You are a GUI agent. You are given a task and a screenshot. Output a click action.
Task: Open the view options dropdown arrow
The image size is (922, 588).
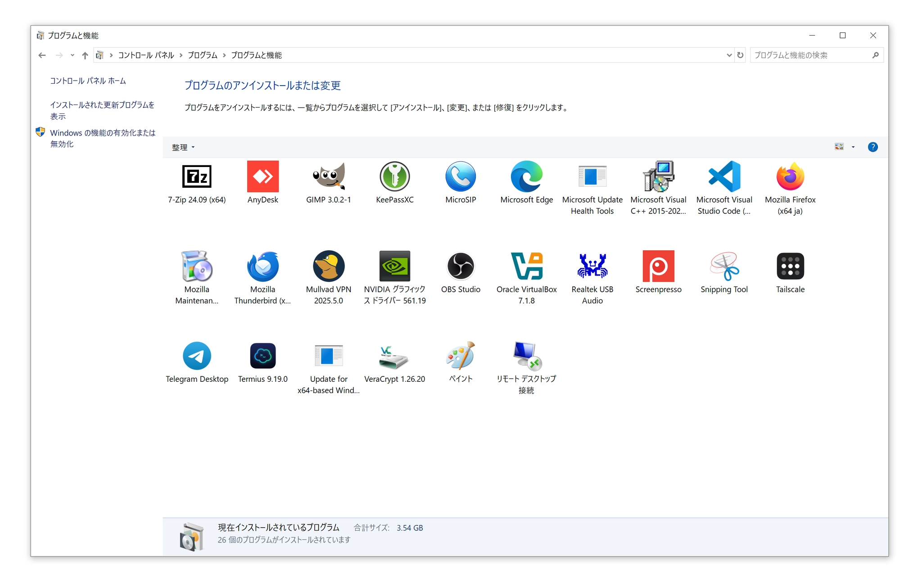click(x=853, y=147)
